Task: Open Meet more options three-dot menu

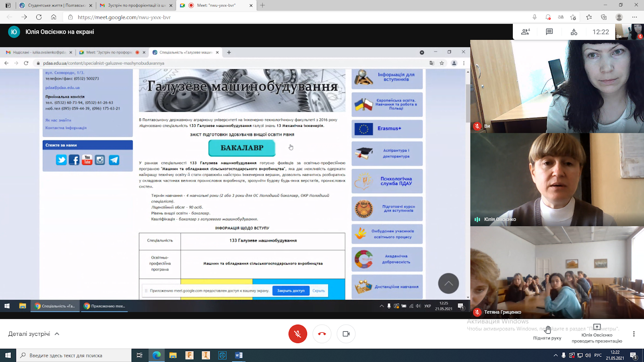Action: click(x=634, y=334)
